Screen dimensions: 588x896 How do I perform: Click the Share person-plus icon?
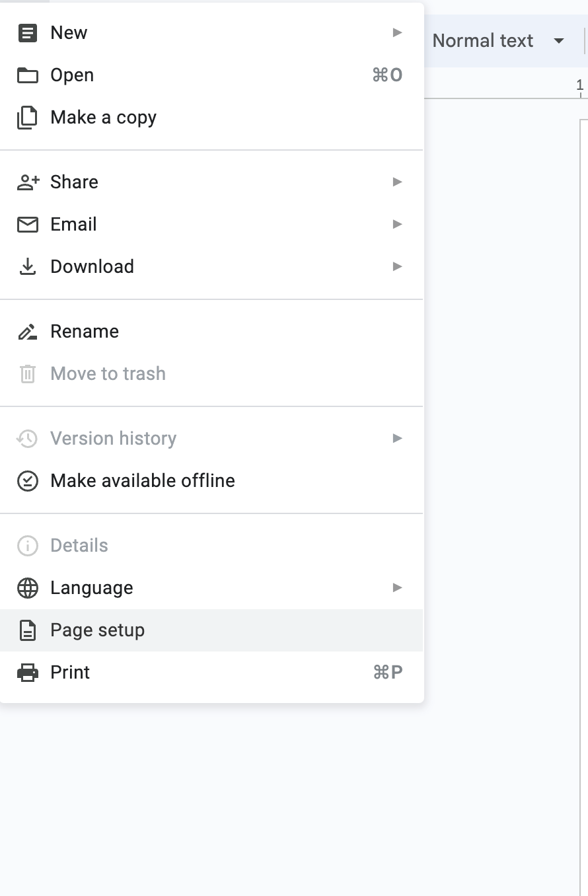[x=28, y=182]
